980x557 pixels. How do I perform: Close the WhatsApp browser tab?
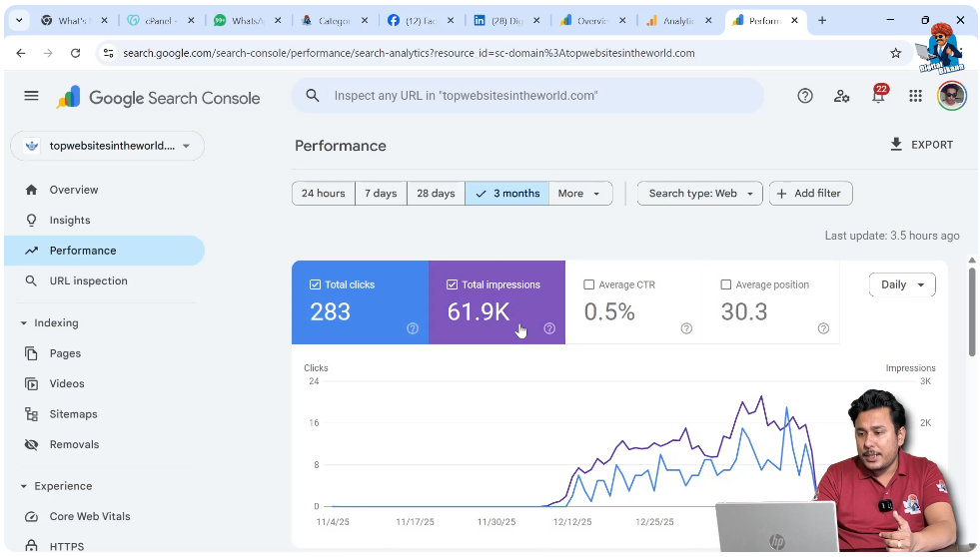click(278, 21)
